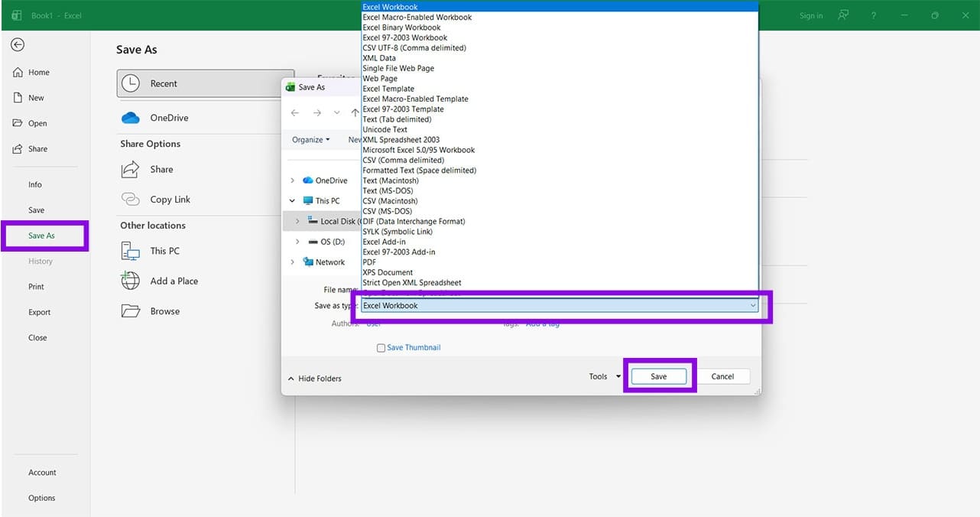980x517 pixels.
Task: Go back using the circled arrow icon
Action: point(18,45)
